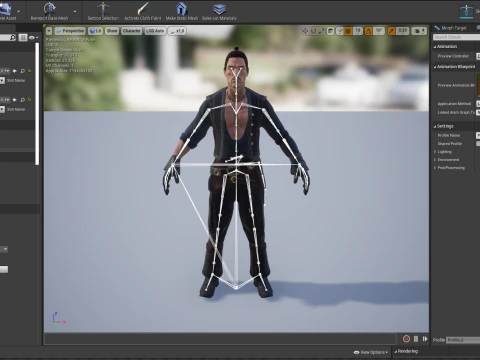
Task: Click the upper use-selected arrow icon
Action: [14, 71]
